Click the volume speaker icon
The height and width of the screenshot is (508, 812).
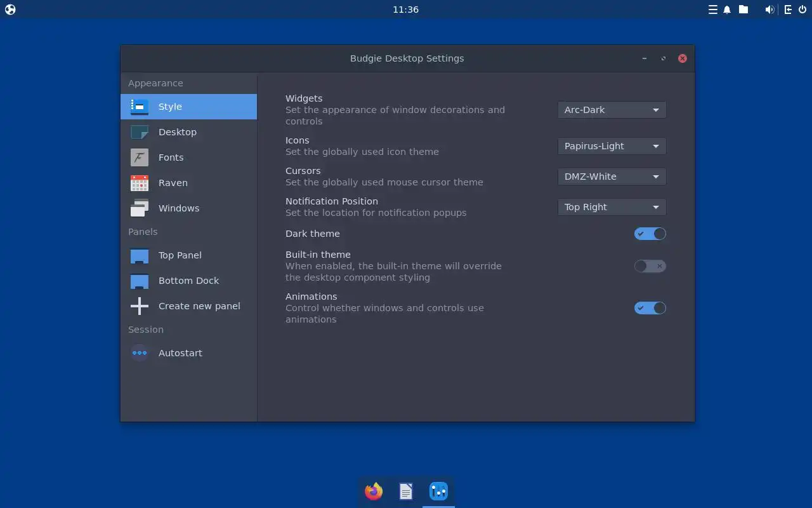769,10
